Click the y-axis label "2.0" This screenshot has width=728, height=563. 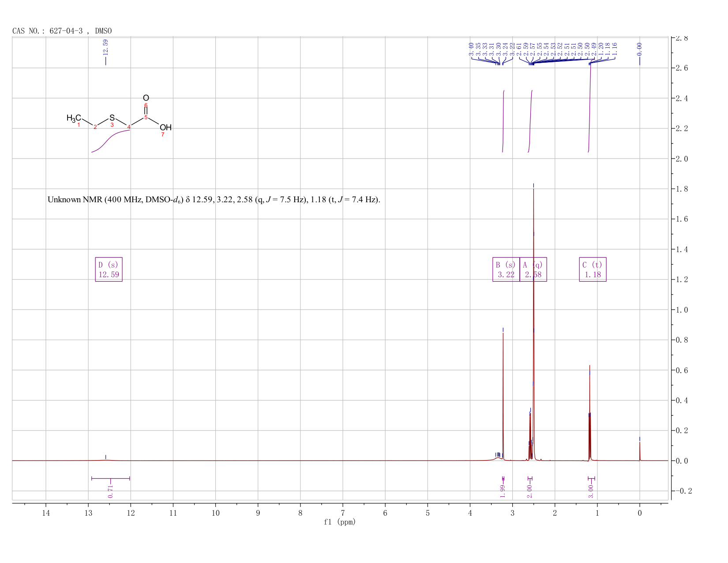point(681,159)
